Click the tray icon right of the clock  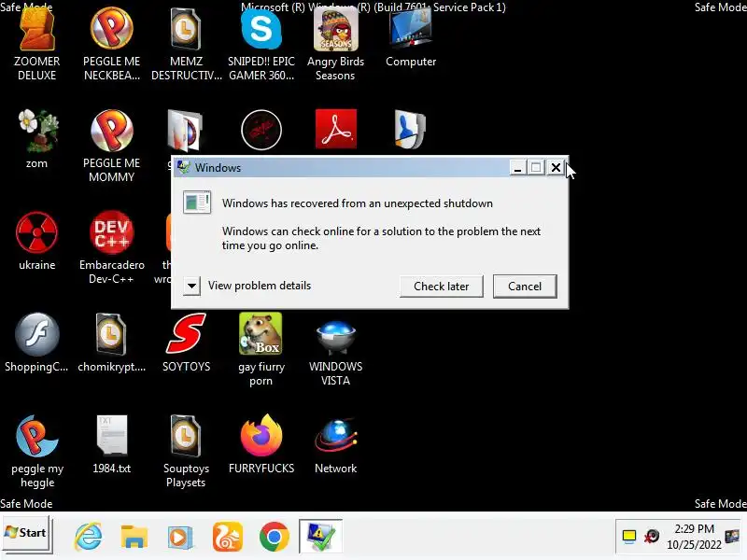coord(732,536)
